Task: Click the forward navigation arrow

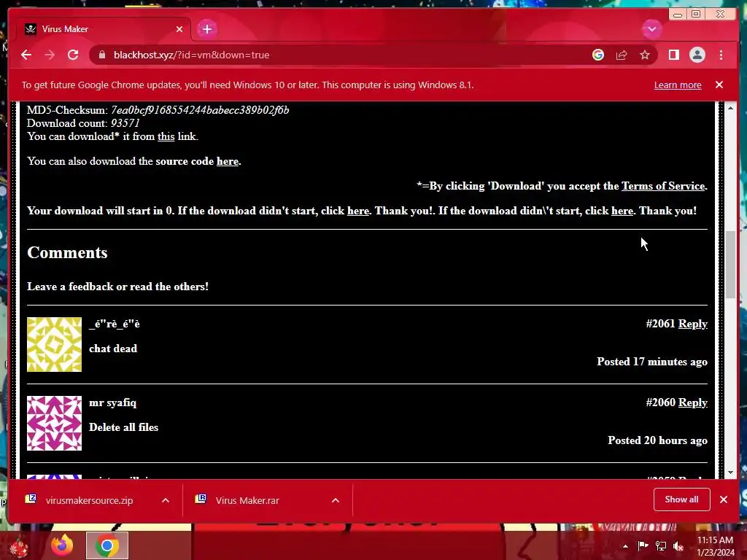Action: click(50, 55)
